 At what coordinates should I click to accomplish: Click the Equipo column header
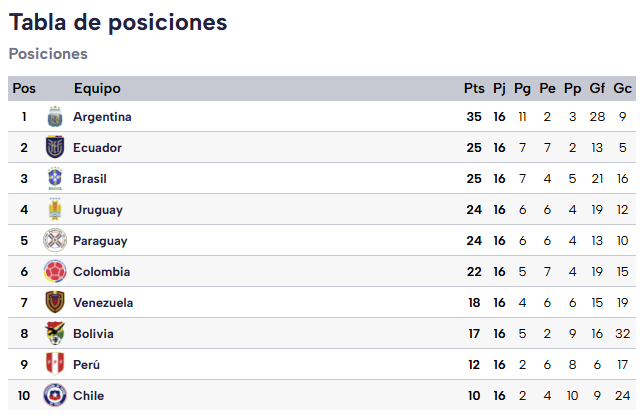click(97, 89)
